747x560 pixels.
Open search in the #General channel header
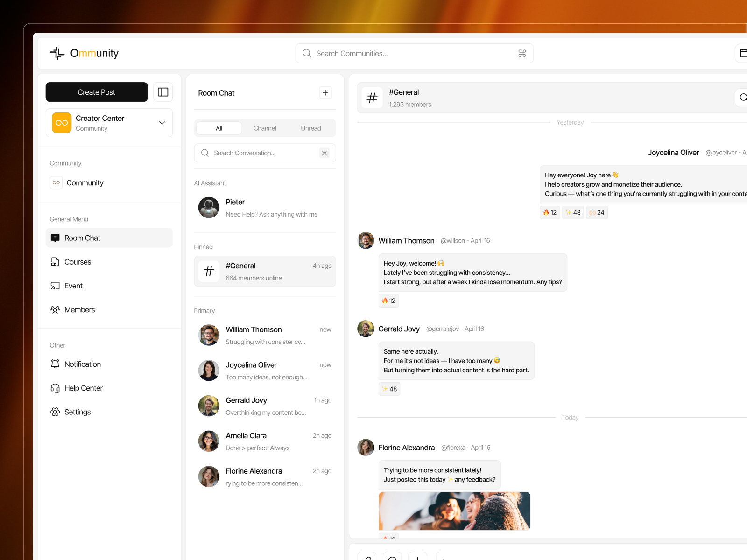point(743,98)
